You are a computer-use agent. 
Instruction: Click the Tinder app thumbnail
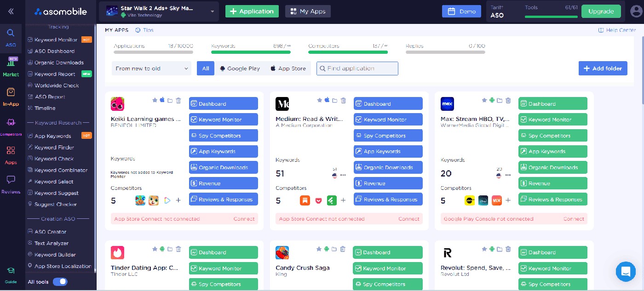[x=117, y=252]
